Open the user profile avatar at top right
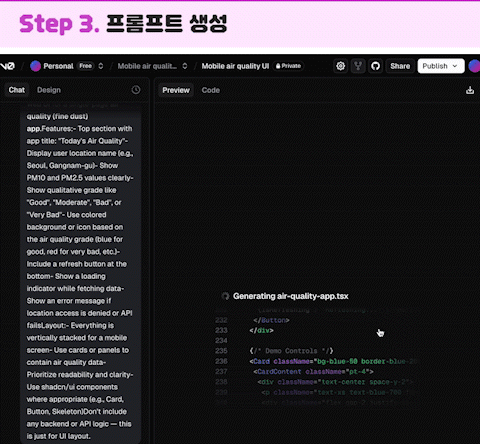Viewport: 480px width, 444px height. (x=474, y=66)
